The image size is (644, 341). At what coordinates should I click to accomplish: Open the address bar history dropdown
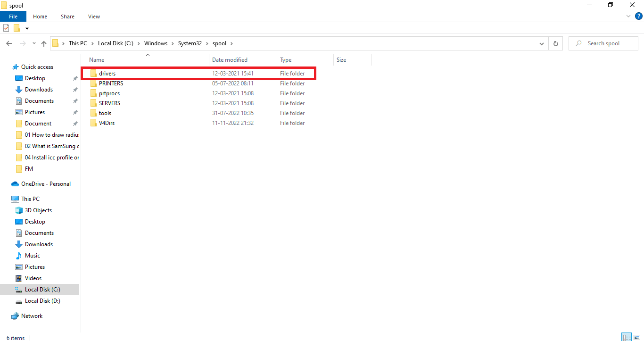[541, 43]
